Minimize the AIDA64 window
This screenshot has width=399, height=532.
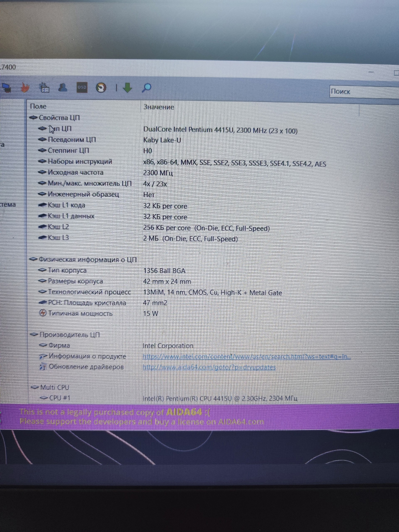click(371, 72)
